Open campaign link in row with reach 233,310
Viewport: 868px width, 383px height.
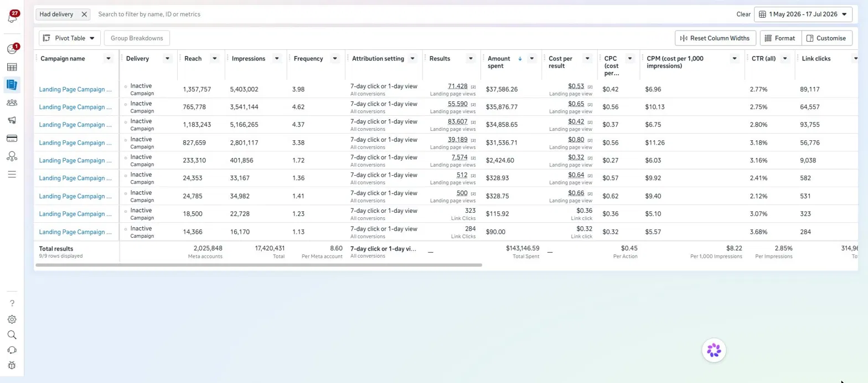coord(75,160)
